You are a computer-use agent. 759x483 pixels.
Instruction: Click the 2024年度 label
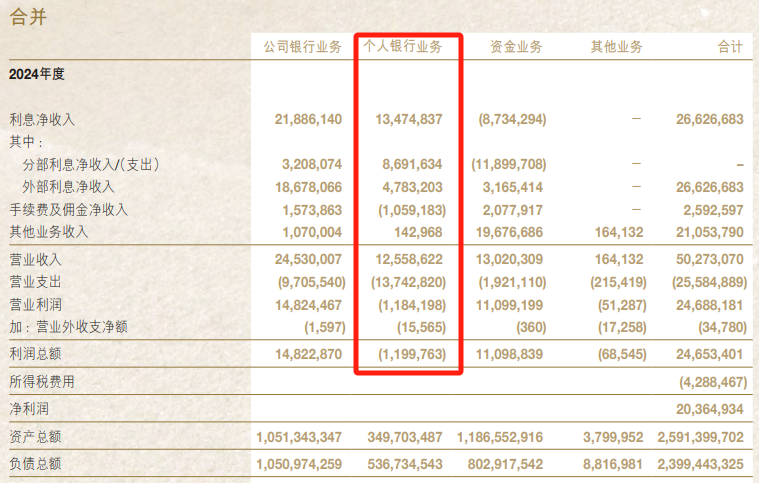point(37,74)
